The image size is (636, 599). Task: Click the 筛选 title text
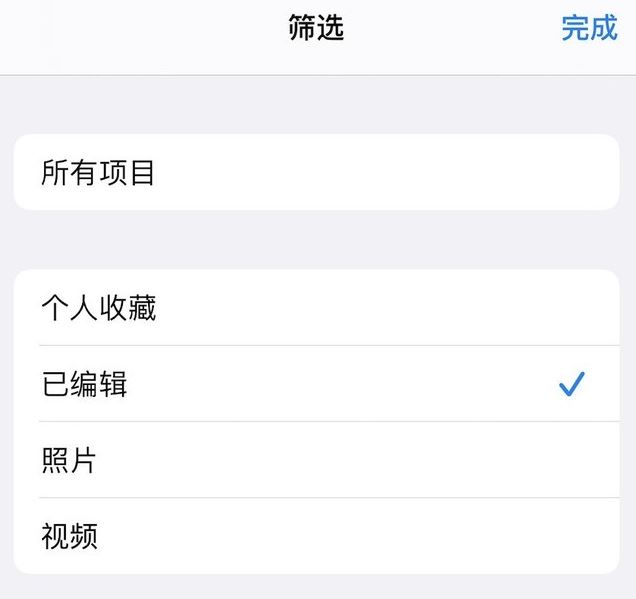316,28
